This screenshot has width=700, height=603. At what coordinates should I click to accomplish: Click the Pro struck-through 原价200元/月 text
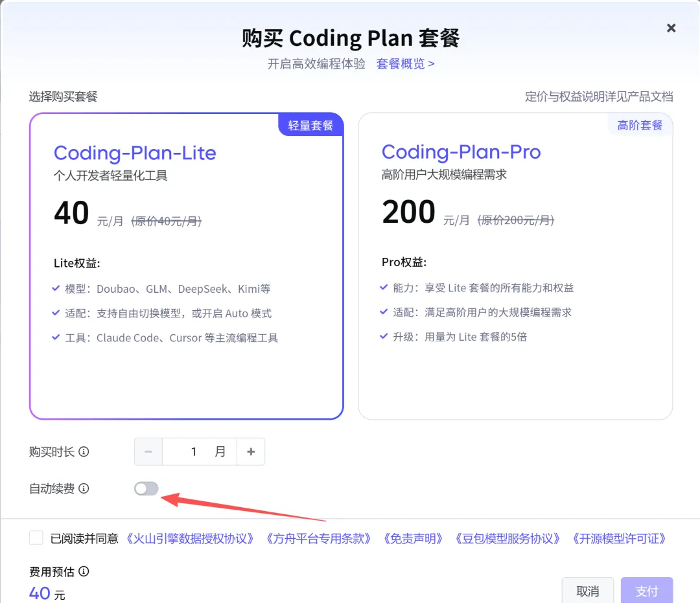[516, 220]
